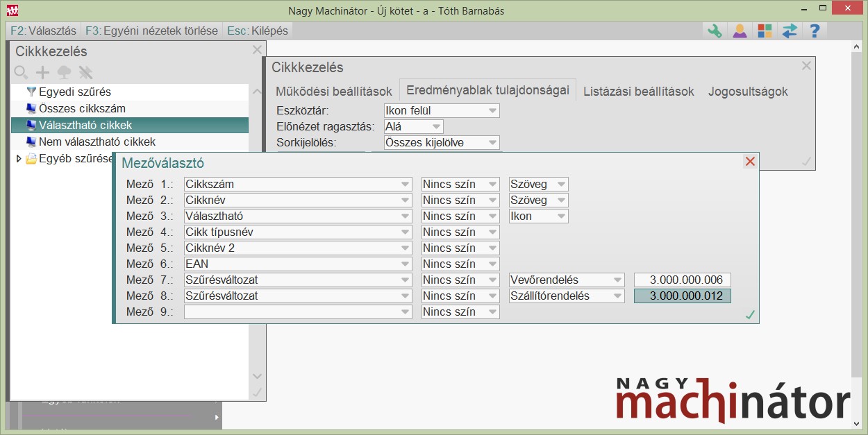Click the monitor icon beside Nem választható cikkek
The height and width of the screenshot is (435, 868).
click(31, 142)
